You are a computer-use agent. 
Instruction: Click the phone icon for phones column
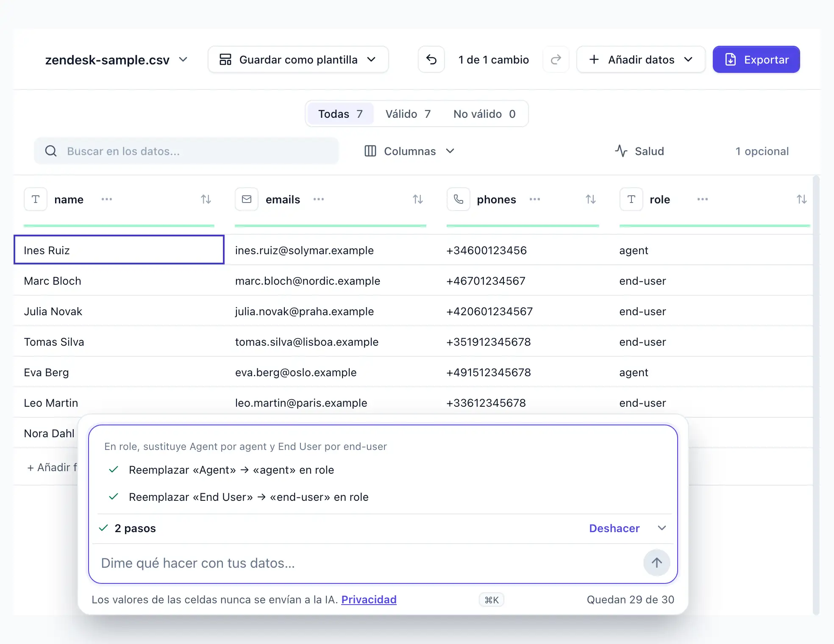[x=459, y=199]
